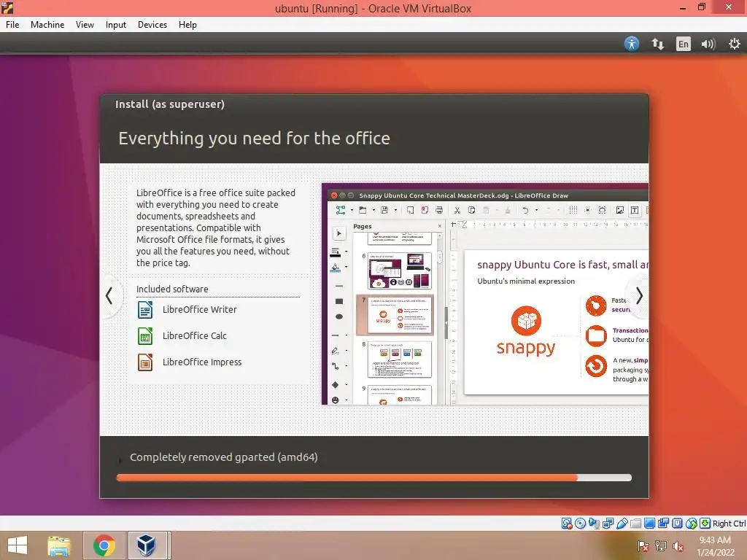The width and height of the screenshot is (747, 560).
Task: Click the USB devices status icon
Action: (622, 524)
